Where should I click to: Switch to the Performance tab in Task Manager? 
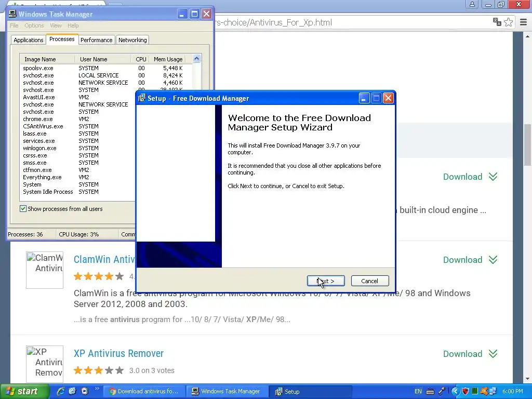pyautogui.click(x=96, y=40)
